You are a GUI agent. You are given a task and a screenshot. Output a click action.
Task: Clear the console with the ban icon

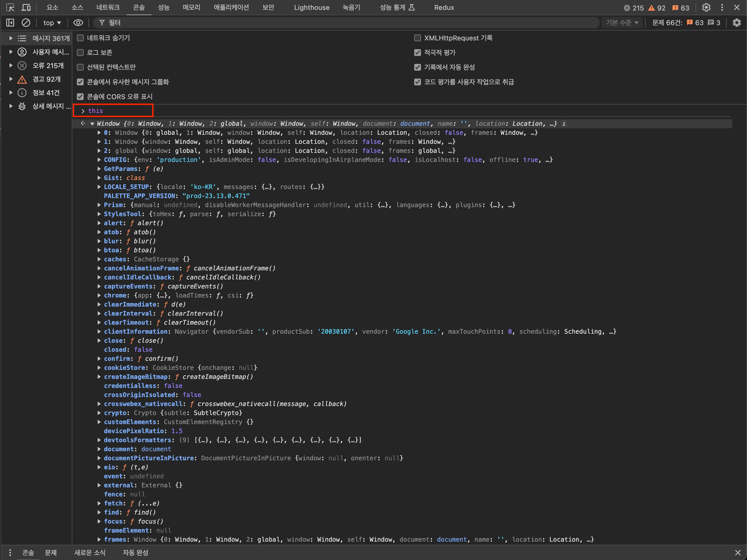pos(26,23)
